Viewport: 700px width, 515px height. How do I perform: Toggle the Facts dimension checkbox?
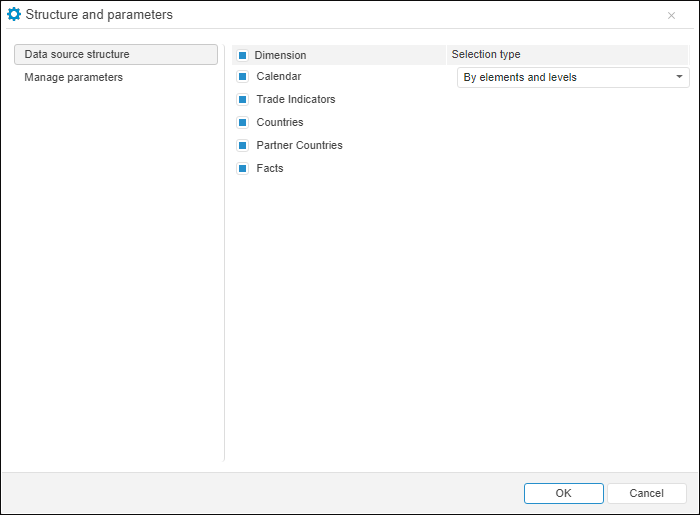[x=242, y=168]
